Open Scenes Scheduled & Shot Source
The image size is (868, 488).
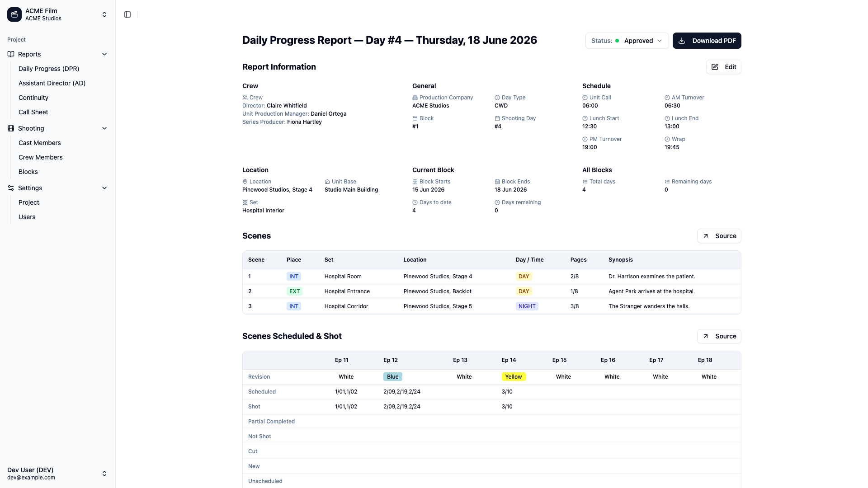pos(719,336)
